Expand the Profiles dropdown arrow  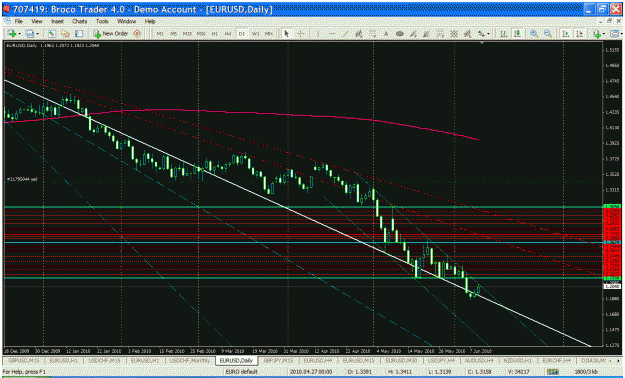pos(37,34)
